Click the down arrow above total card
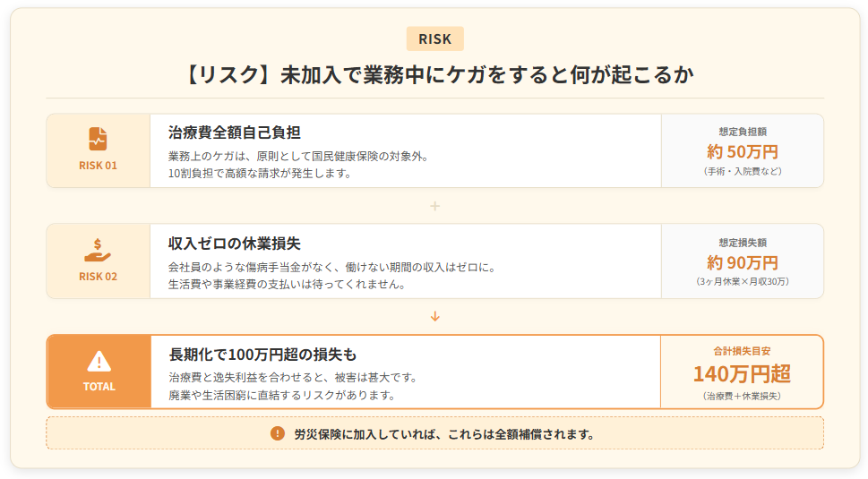868x479 pixels. tap(435, 316)
